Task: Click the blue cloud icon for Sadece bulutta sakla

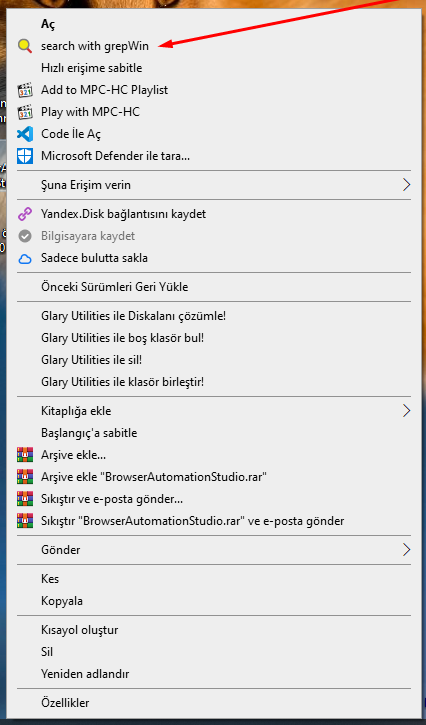Action: (25, 258)
